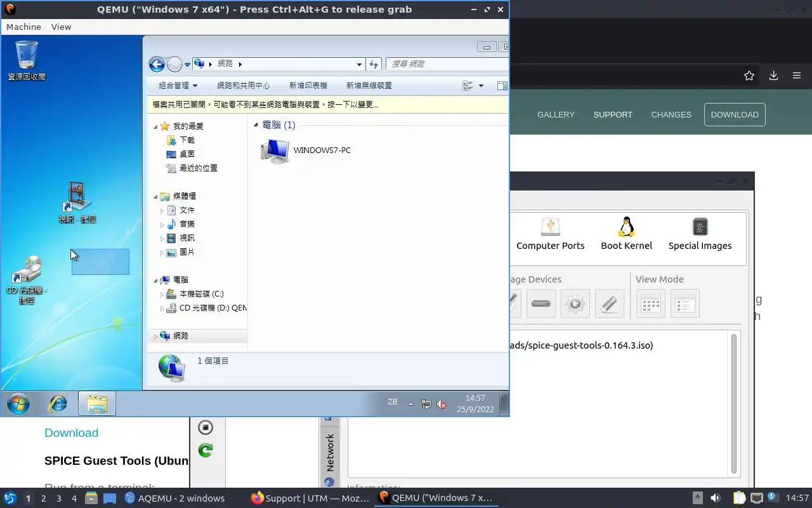Image resolution: width=812 pixels, height=508 pixels.
Task: Refresh the 網路 folder view
Action: [x=374, y=64]
